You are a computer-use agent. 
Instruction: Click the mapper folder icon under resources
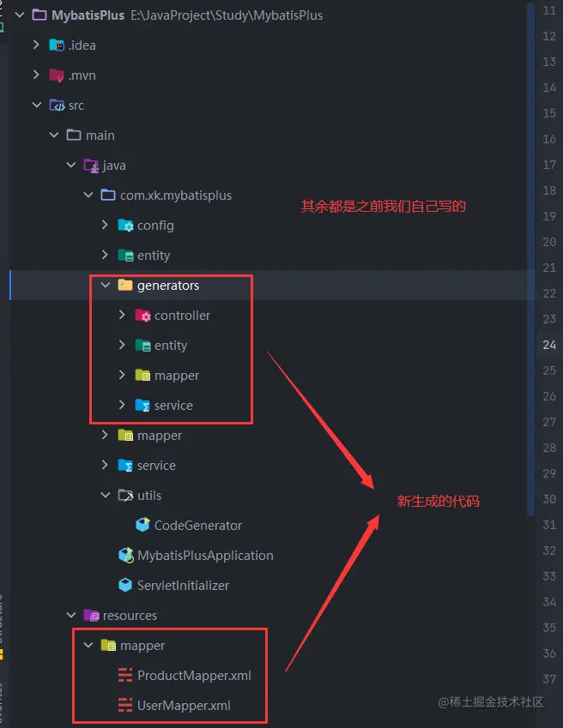pos(108,646)
